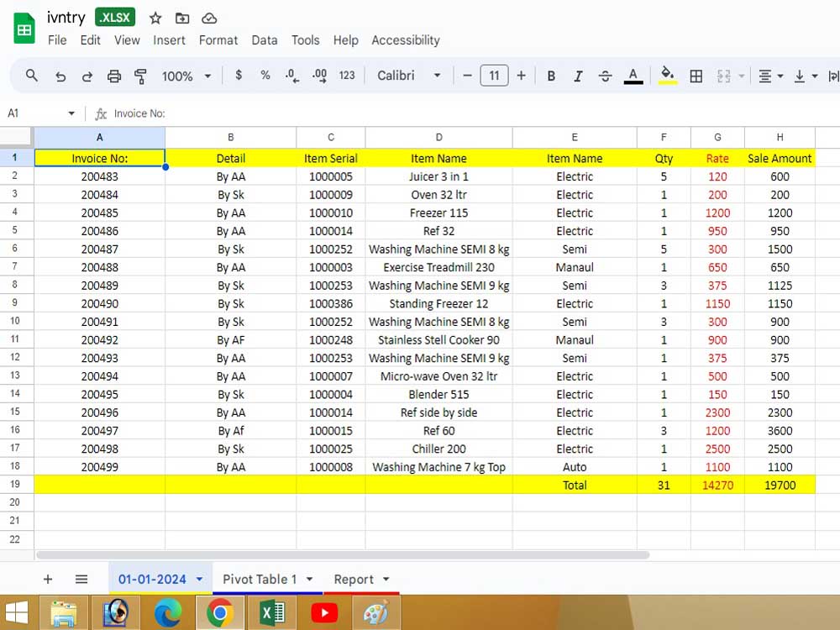Image resolution: width=840 pixels, height=630 pixels.
Task: Expand the Pivot Table 1 tab options arrow
Action: [x=310, y=579]
